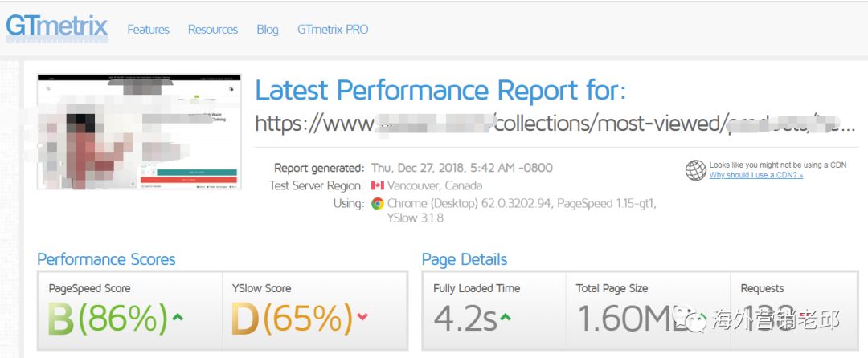Image resolution: width=868 pixels, height=358 pixels.
Task: Click the 'Requests' label
Action: [x=762, y=288]
